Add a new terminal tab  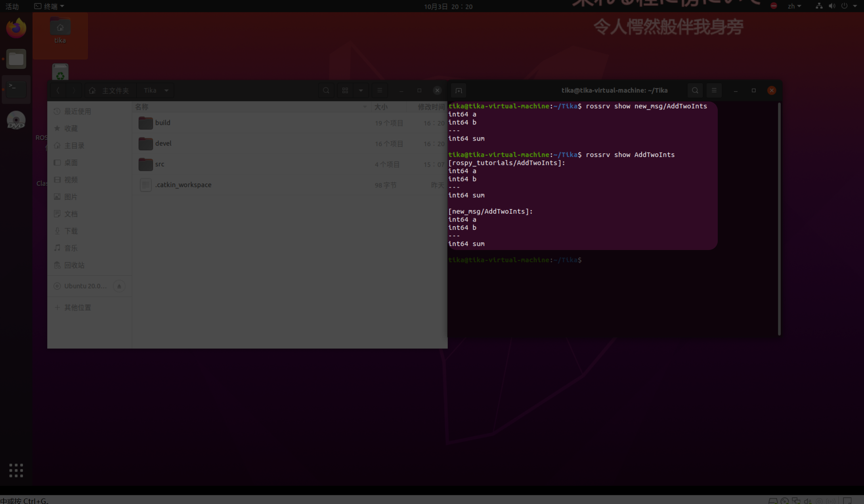459,91
